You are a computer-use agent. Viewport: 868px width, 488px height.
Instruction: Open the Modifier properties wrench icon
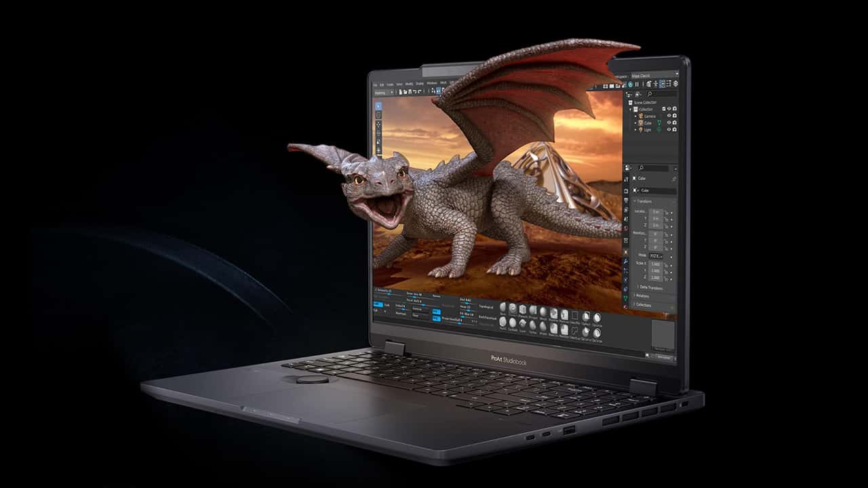(625, 262)
